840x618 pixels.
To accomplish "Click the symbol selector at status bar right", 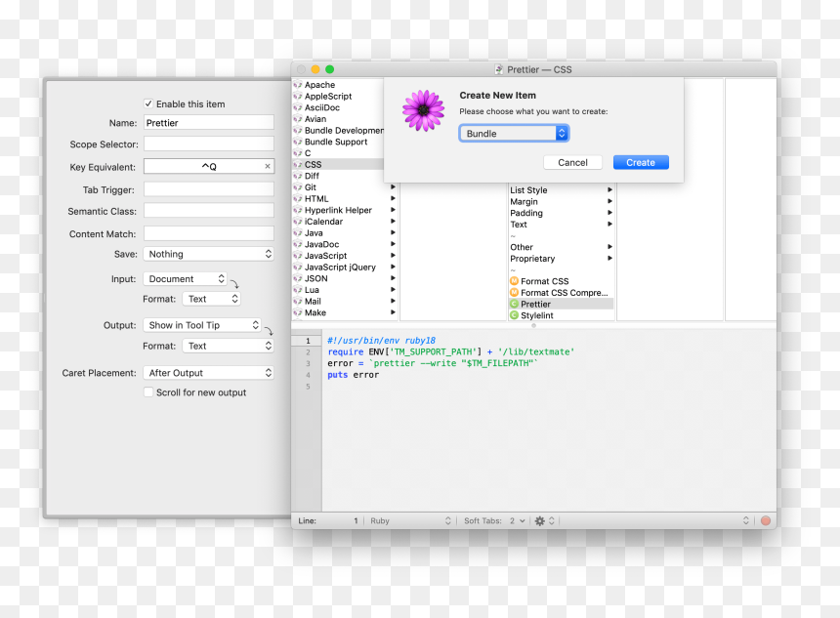I will tap(745, 521).
